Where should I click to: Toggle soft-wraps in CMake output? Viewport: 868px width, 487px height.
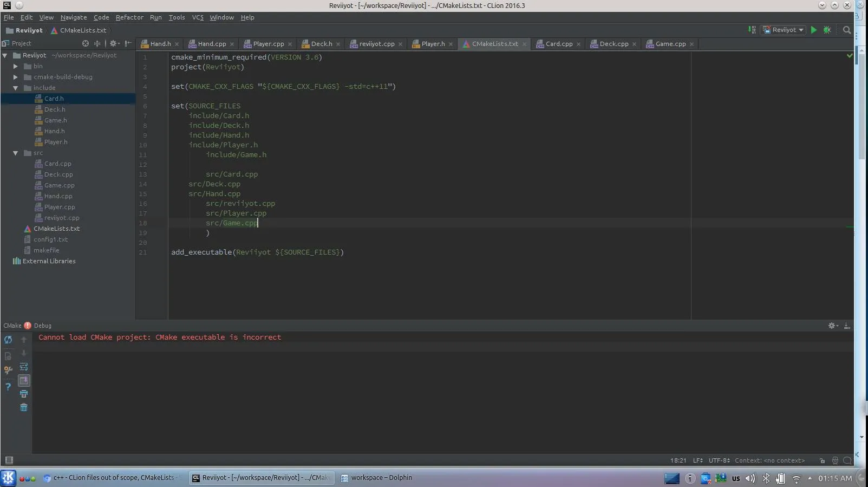(x=24, y=367)
